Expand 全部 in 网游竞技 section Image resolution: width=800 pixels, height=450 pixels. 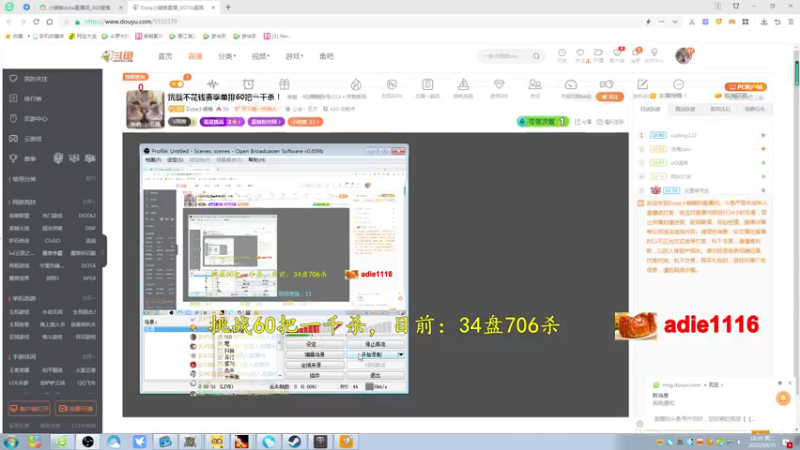click(89, 202)
